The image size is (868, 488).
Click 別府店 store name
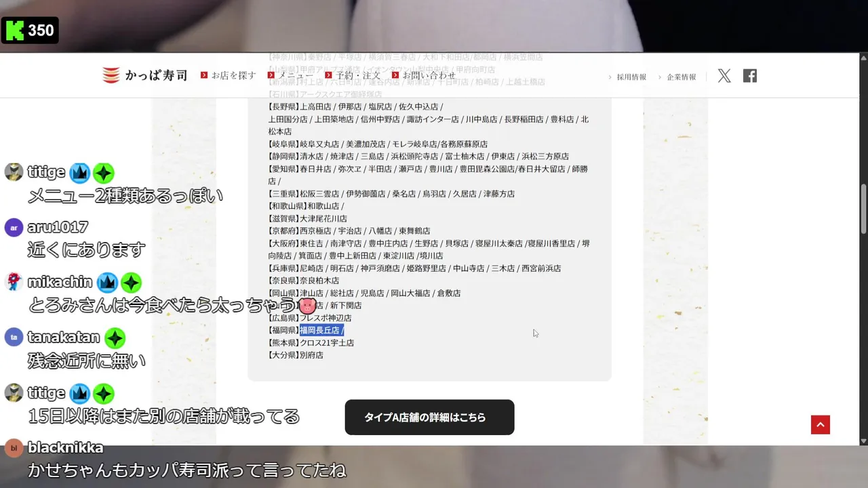pyautogui.click(x=311, y=355)
